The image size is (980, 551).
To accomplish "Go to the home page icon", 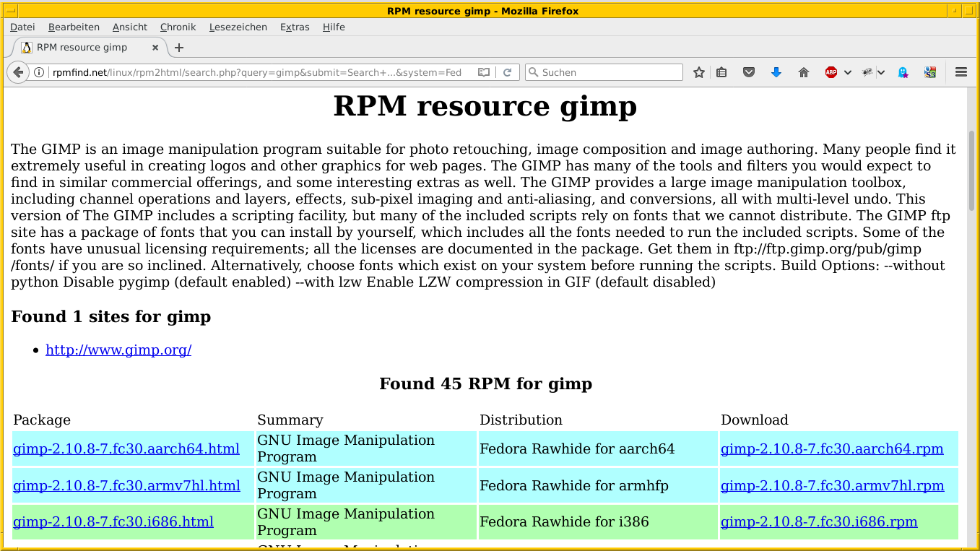I will pyautogui.click(x=804, y=72).
